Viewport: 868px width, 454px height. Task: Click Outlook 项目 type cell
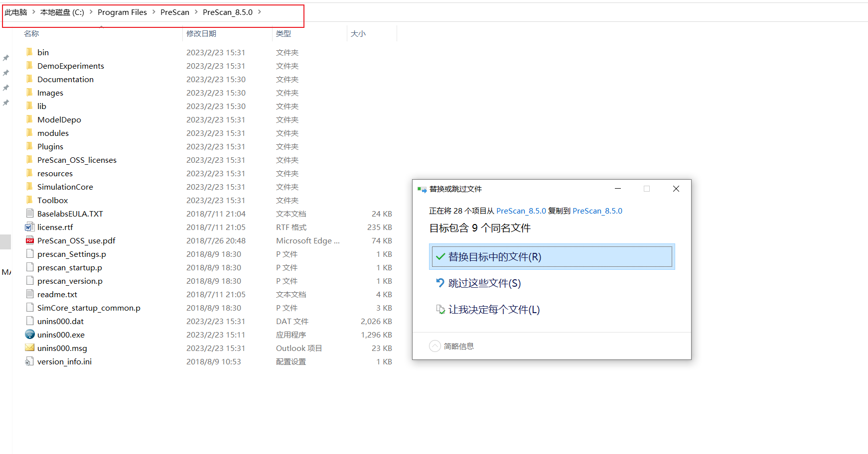299,348
